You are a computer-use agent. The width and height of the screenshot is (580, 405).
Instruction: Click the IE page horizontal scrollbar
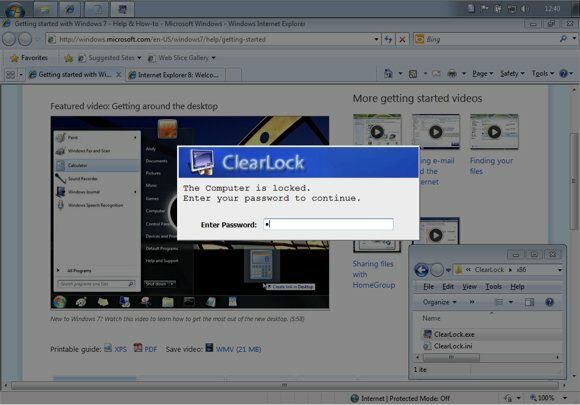284,385
